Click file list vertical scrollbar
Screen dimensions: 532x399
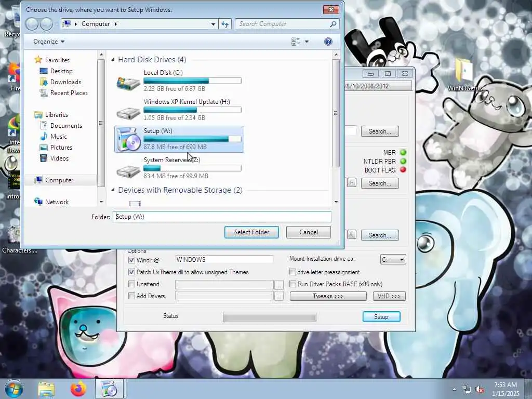336,113
